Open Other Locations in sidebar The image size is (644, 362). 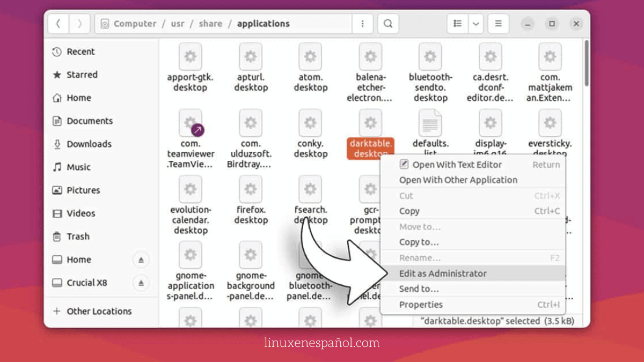99,311
